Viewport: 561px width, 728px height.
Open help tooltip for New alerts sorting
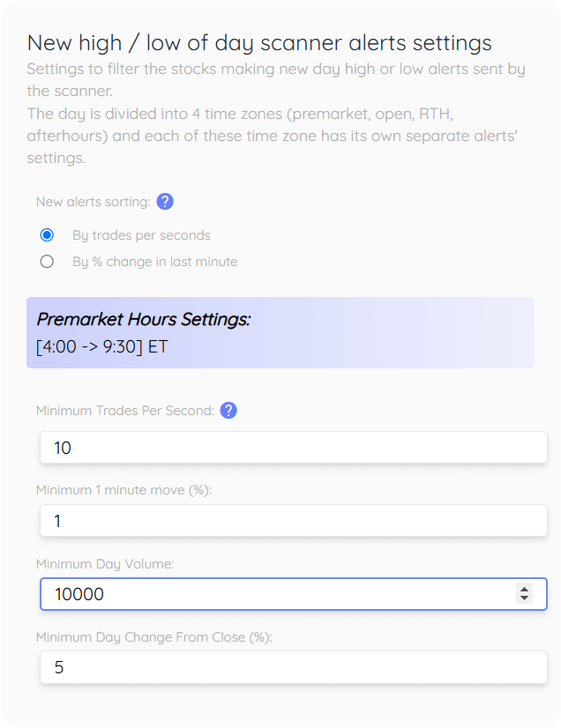click(165, 202)
